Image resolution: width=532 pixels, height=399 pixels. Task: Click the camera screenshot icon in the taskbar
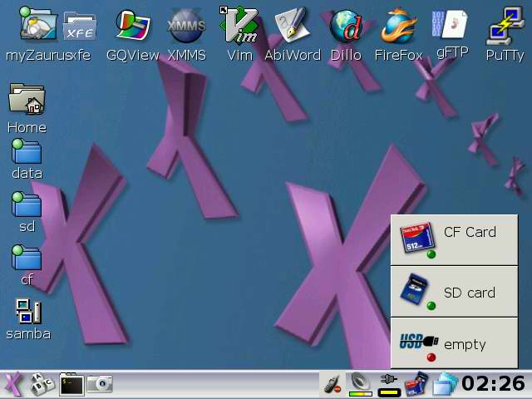pos(100,384)
